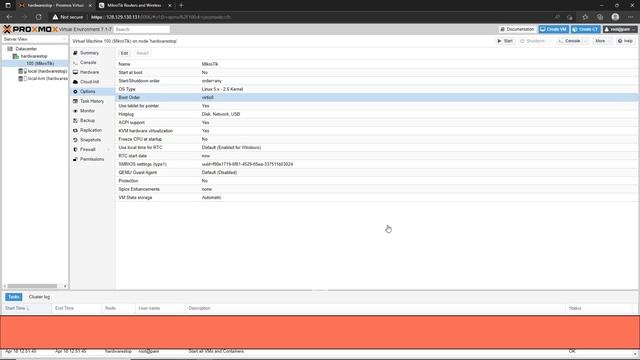
Task: Open the Console button dropdown arrow
Action: [586, 41]
